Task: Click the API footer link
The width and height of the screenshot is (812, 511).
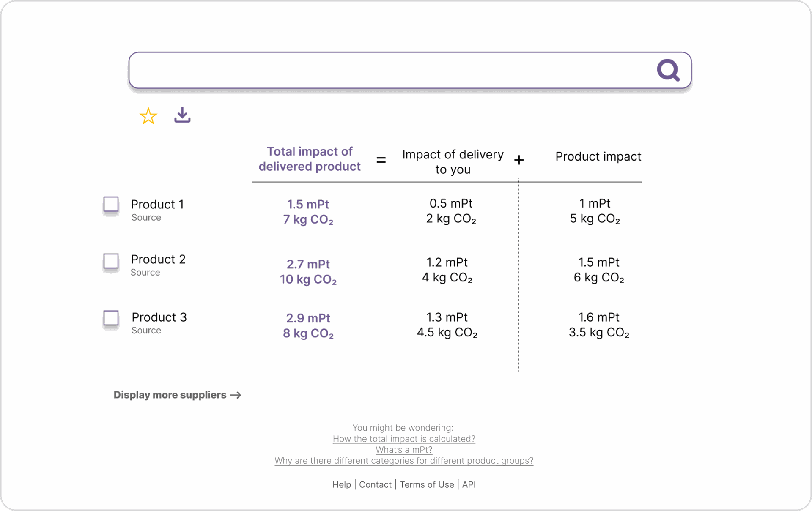Action: pos(469,484)
